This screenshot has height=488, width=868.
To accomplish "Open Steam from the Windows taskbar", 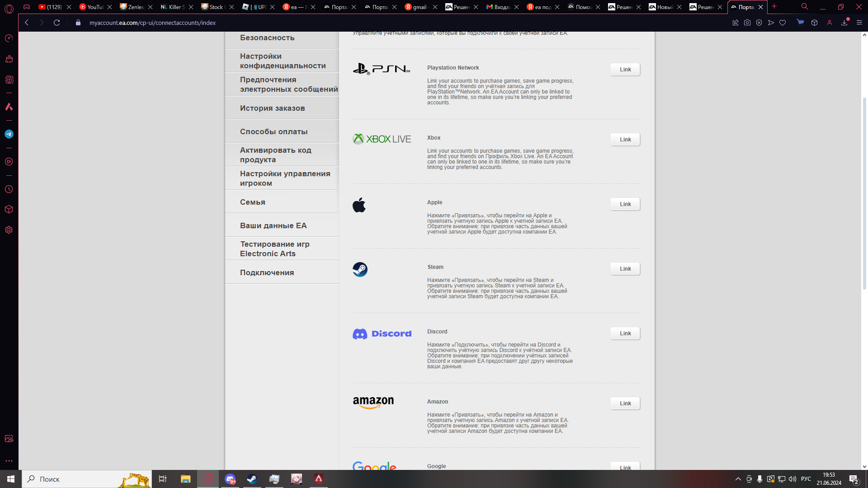I will [252, 479].
